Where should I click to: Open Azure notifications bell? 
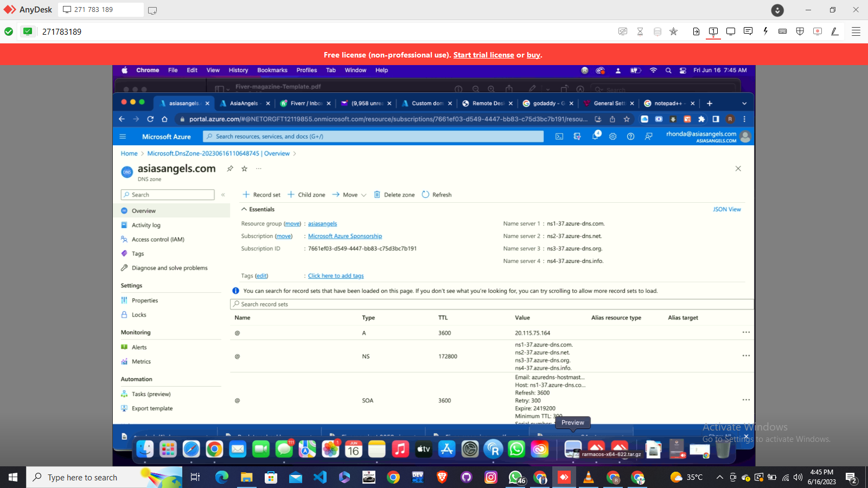(595, 136)
